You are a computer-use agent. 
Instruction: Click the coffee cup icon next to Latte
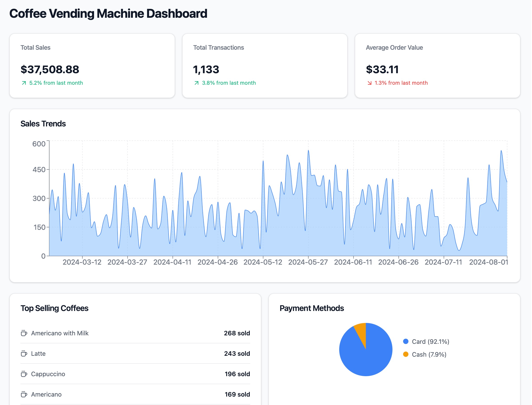click(24, 354)
